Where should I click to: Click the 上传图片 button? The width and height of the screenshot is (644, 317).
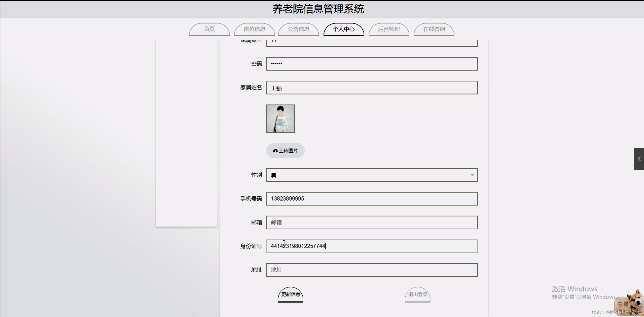(285, 150)
